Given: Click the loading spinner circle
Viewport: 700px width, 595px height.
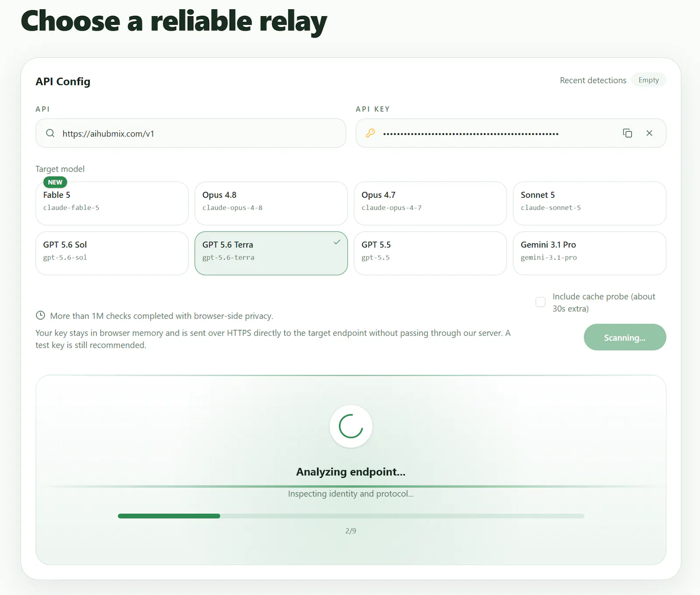Looking at the screenshot, I should click(351, 426).
